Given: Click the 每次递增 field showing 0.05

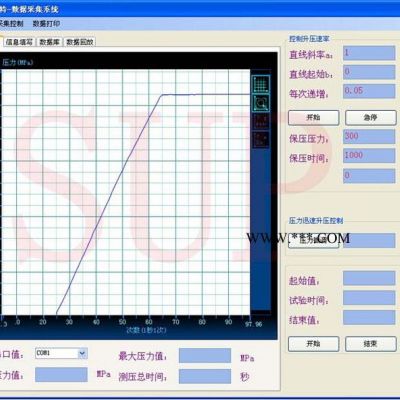Looking at the screenshot, I should point(369,91).
